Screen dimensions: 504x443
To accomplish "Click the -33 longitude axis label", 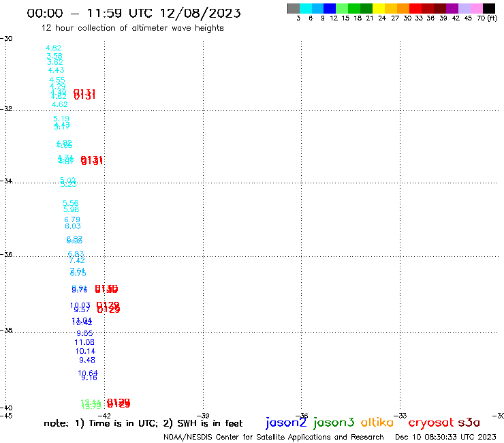I will [x=400, y=416].
